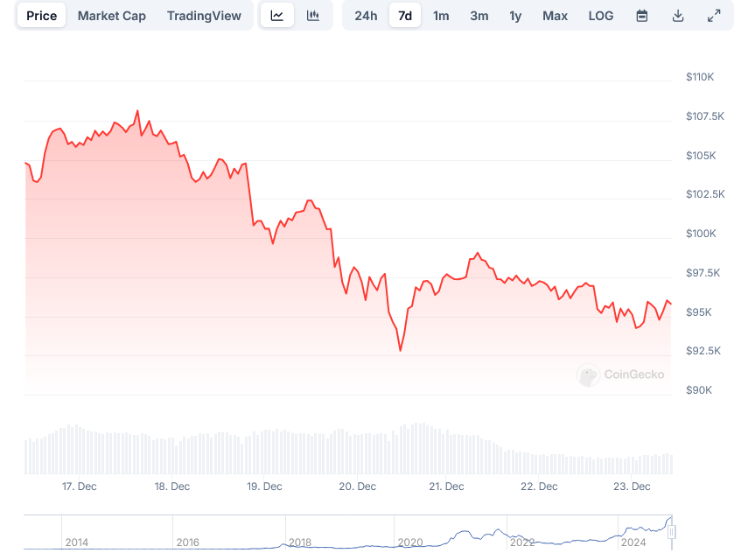Download chart data icon
Viewport: 748px width, 560px height.
tap(678, 16)
